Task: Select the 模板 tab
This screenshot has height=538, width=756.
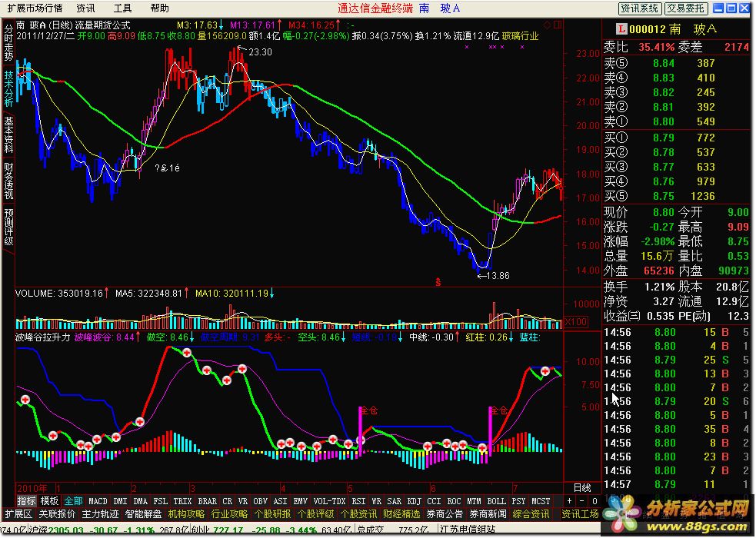Action: pos(49,501)
